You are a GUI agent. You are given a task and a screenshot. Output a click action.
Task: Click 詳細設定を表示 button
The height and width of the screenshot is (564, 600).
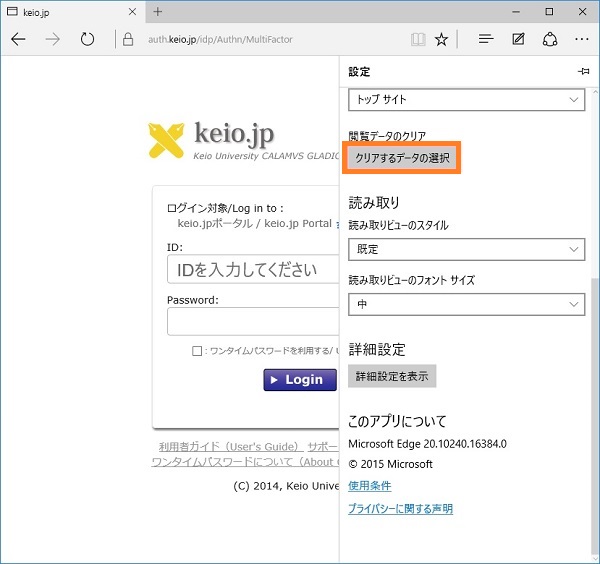392,376
